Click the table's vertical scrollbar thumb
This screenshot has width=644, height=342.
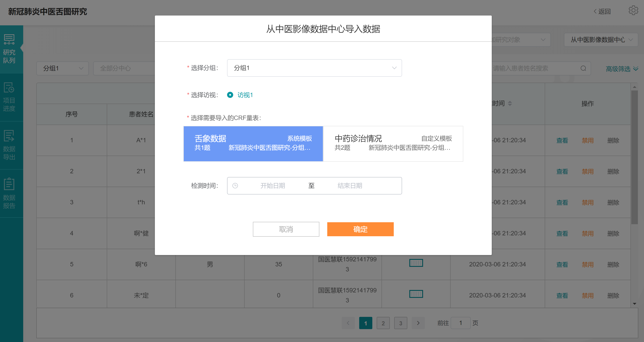(634, 157)
